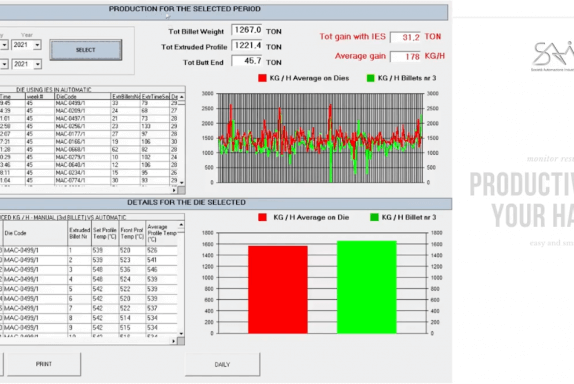Click the Average Profile Temp column header
Viewport: 574px width, 384px height.
[161, 233]
